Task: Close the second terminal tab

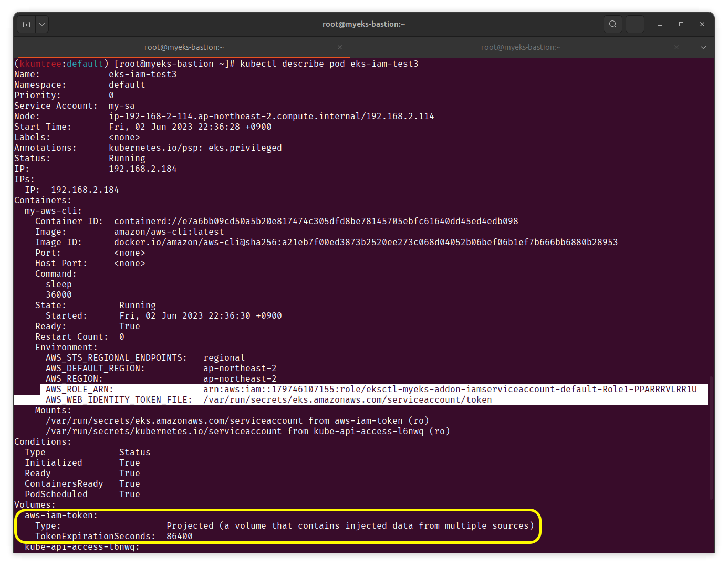Action: pos(677,47)
